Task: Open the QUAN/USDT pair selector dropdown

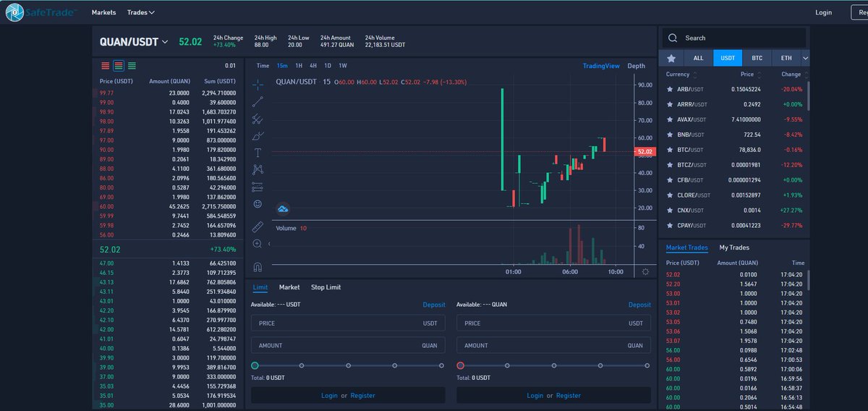Action: (x=134, y=42)
